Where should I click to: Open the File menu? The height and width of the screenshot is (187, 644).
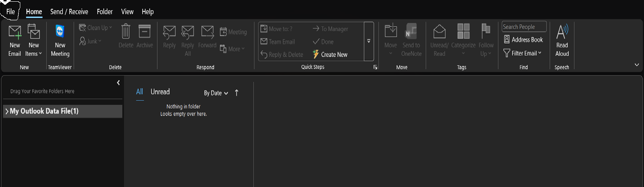click(11, 12)
